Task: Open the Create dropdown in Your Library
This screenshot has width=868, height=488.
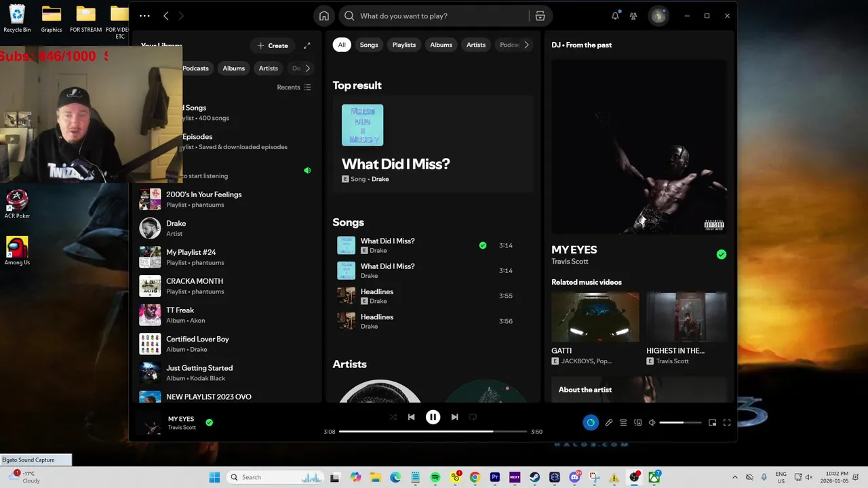Action: click(273, 45)
